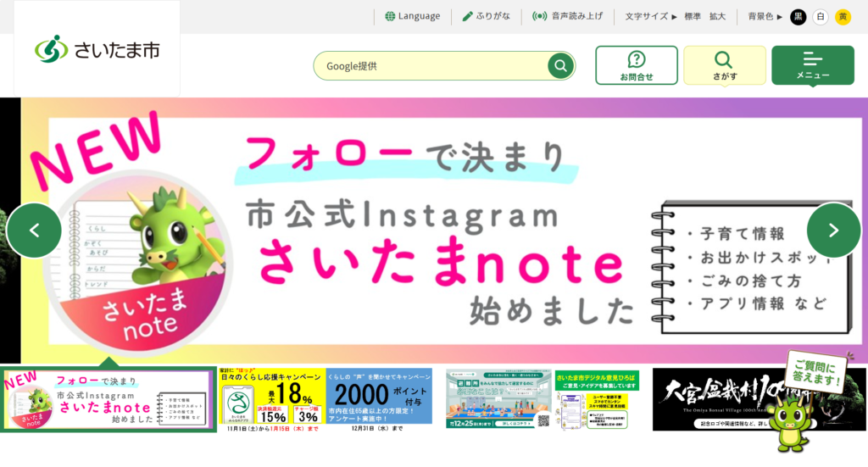Select the さいたまnote Instagram thumbnail

(x=108, y=399)
